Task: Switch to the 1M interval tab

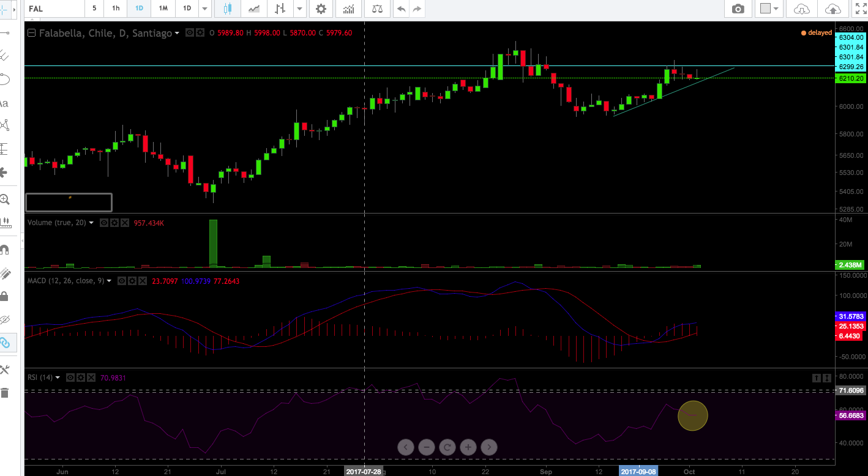Action: (163, 9)
